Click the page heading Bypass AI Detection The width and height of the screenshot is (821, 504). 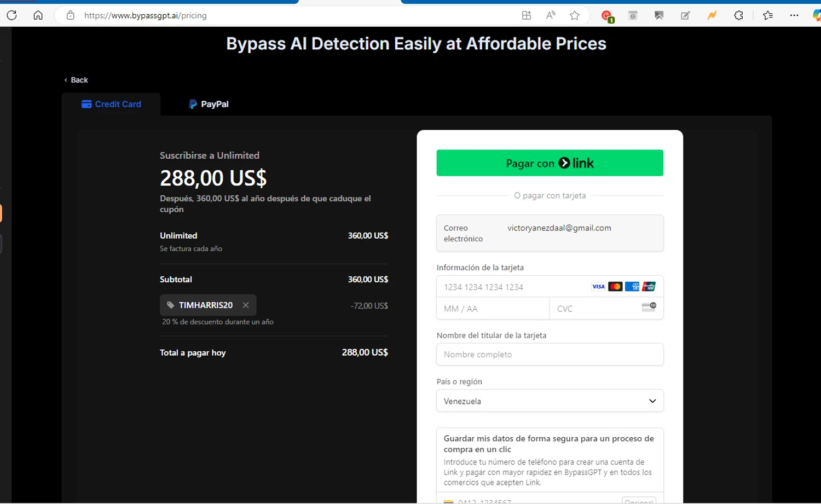416,44
